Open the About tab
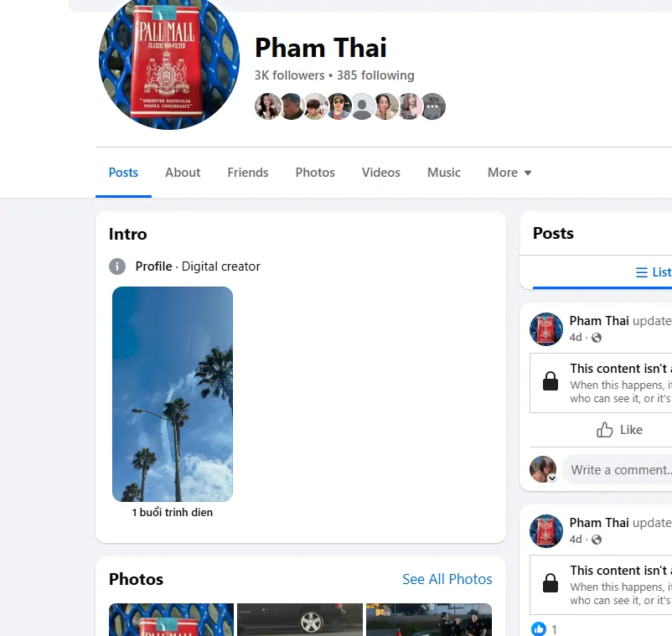This screenshot has height=636, width=672. coord(183,173)
